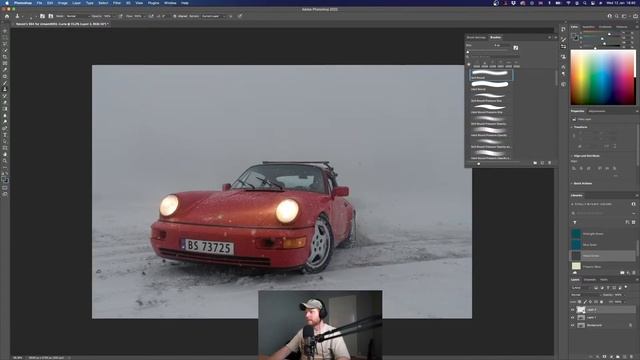Open the File menu

pos(39,3)
